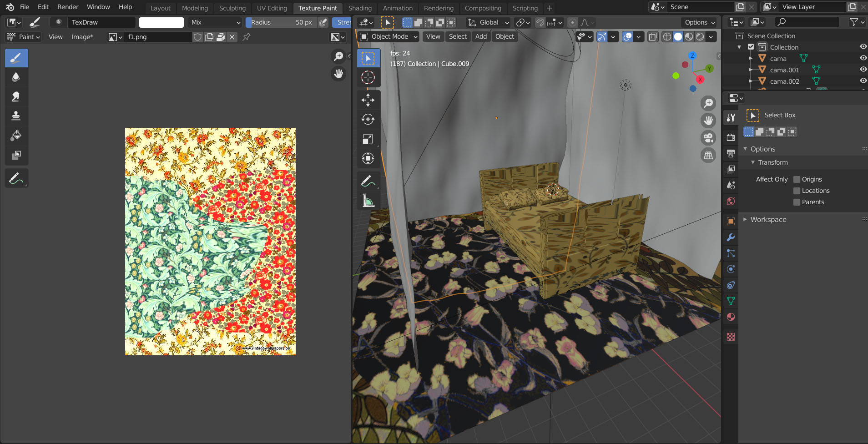The image size is (868, 444).
Task: Switch to solid viewport shading
Action: (x=678, y=36)
